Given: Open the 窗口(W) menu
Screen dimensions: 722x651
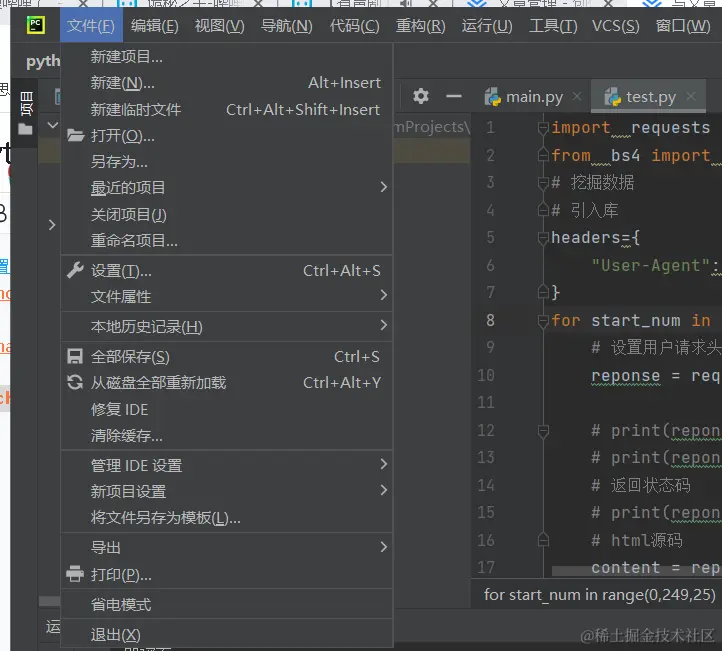Looking at the screenshot, I should 683,25.
